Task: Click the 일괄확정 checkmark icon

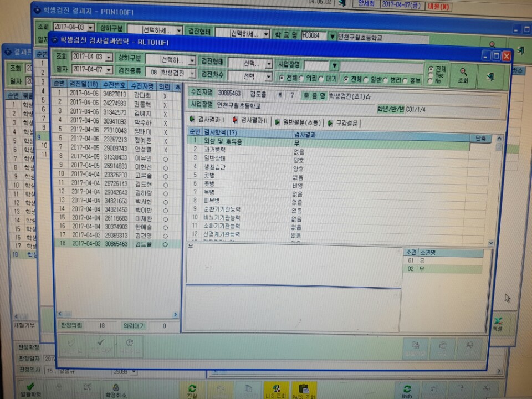Action: 30,390
